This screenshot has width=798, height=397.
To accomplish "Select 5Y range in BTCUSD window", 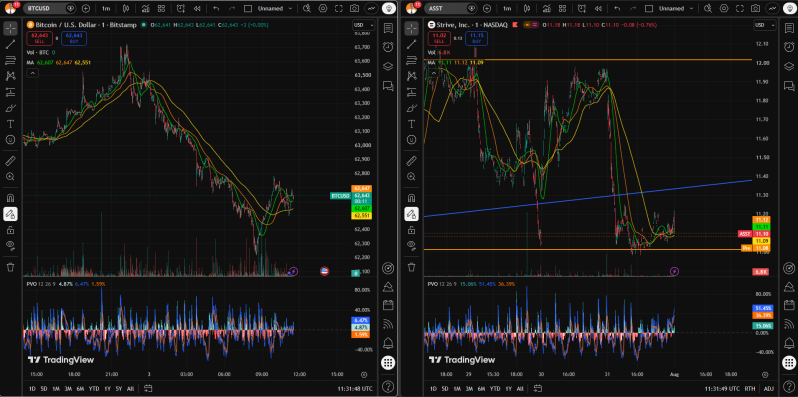I will pos(118,389).
